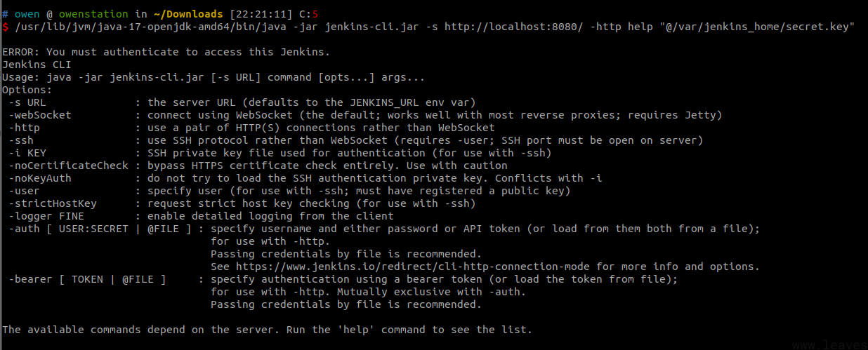The height and width of the screenshot is (350, 868).
Task: Click the -noCertificateCheck option name
Action: (68, 166)
